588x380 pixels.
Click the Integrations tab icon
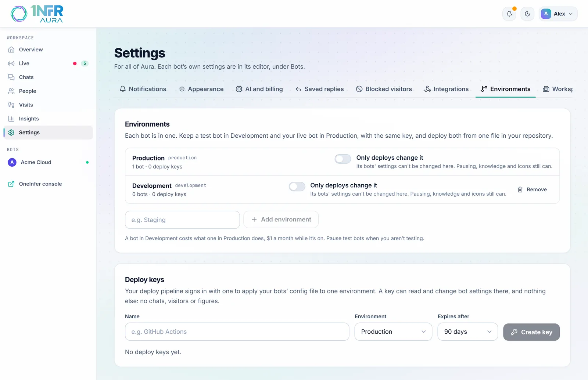(x=427, y=89)
